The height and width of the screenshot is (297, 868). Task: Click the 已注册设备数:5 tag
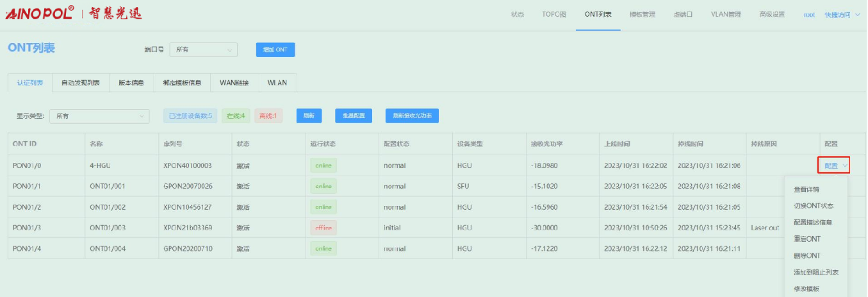coord(190,116)
